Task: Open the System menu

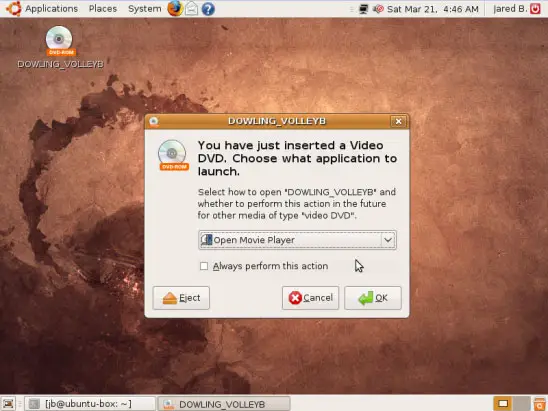Action: pos(145,8)
